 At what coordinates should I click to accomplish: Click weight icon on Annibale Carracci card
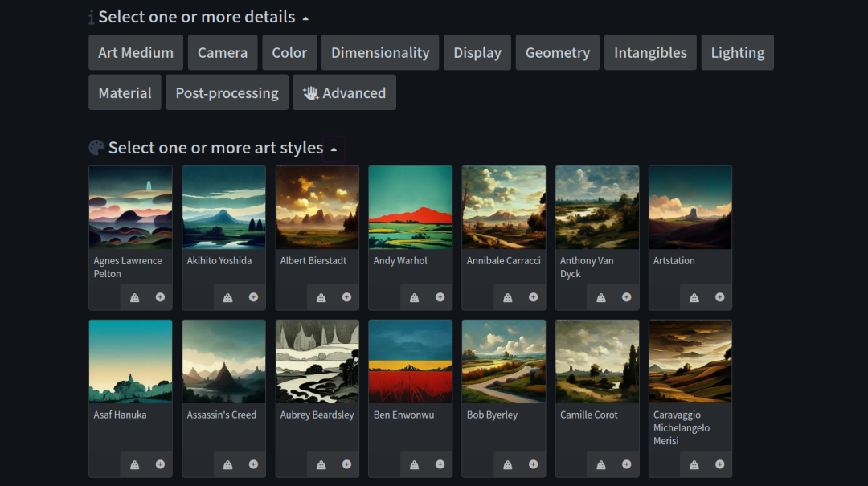[x=508, y=298]
